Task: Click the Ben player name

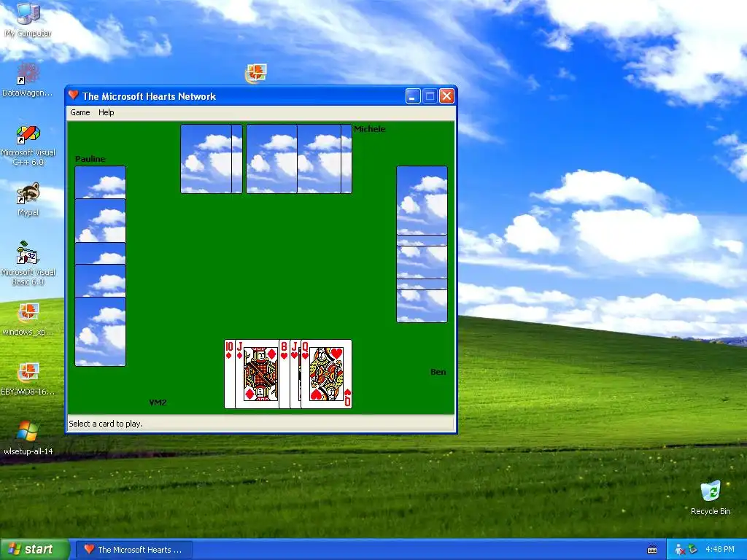Action: point(438,372)
